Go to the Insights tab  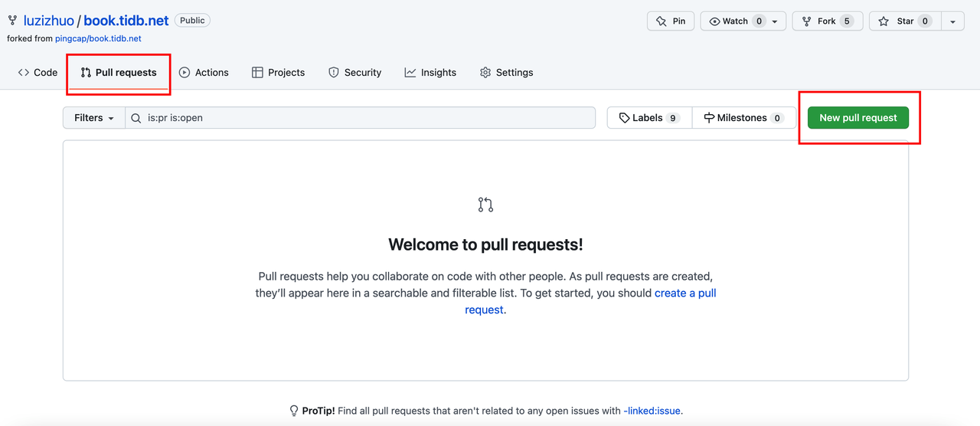point(430,73)
